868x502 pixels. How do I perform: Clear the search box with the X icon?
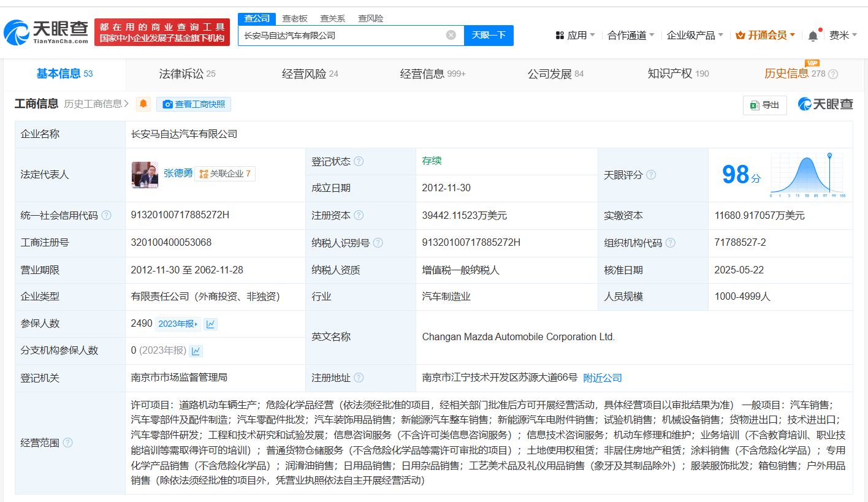[451, 35]
